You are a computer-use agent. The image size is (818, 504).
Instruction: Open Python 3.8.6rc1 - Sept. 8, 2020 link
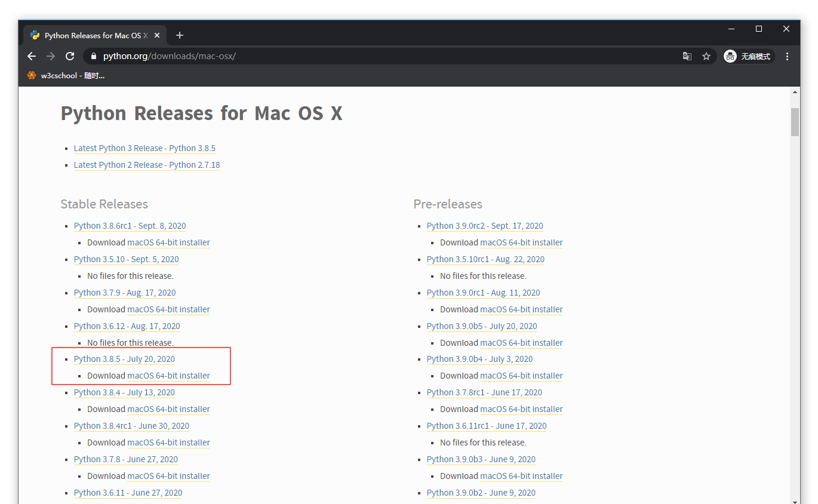[x=130, y=226]
